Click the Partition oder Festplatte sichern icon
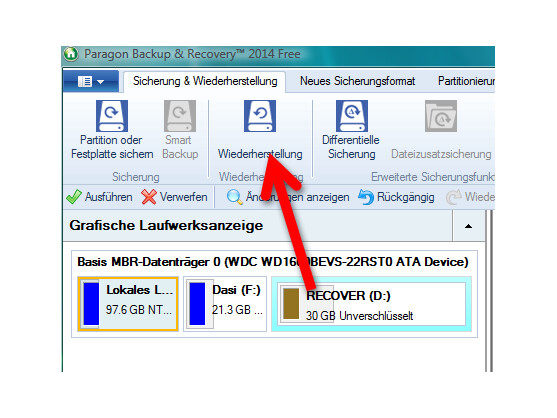Viewport: 557px width, 418px height. [x=112, y=116]
